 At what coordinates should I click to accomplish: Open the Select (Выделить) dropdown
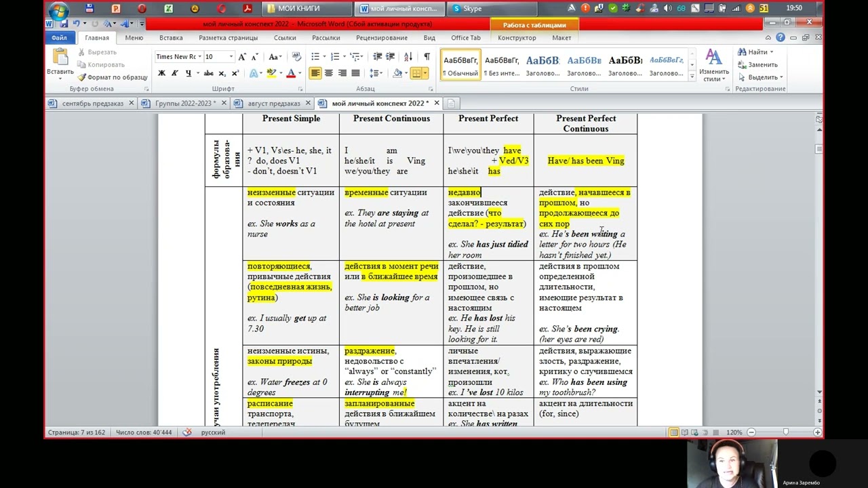[x=781, y=77]
